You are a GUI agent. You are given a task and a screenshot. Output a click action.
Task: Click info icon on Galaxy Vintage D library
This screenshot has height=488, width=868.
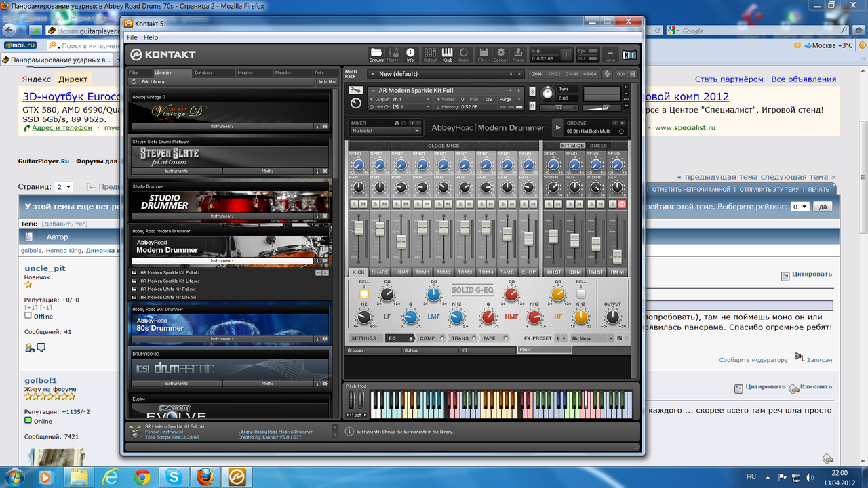point(317,126)
